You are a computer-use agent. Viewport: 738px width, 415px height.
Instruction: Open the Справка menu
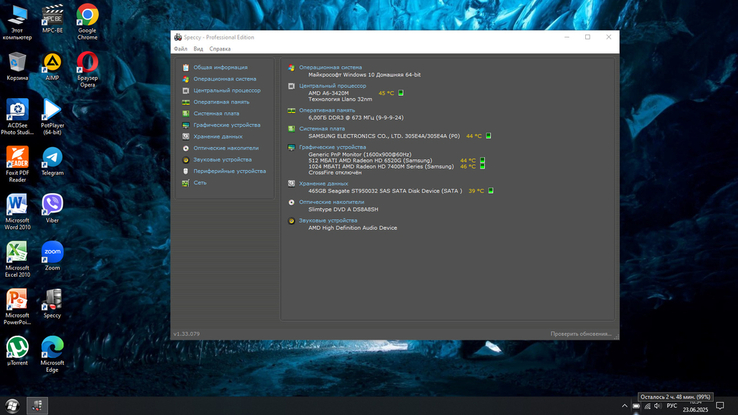[220, 49]
